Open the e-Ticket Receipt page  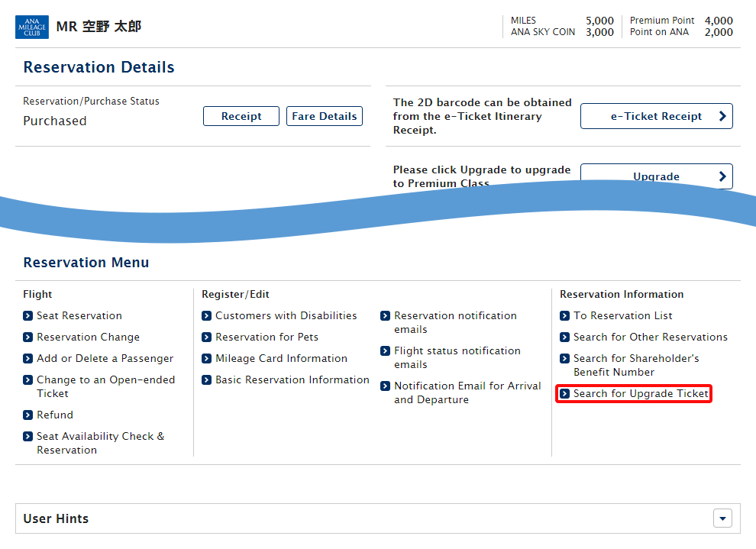(656, 116)
